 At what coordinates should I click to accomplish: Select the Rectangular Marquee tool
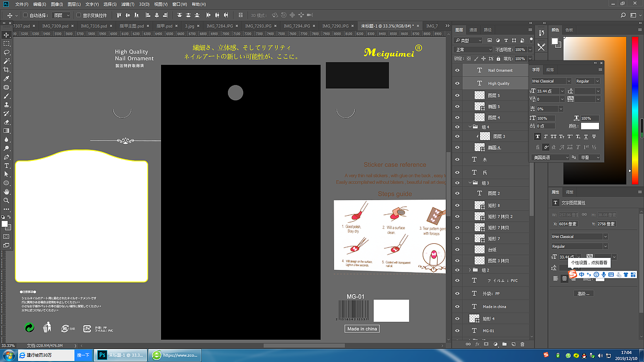7,43
